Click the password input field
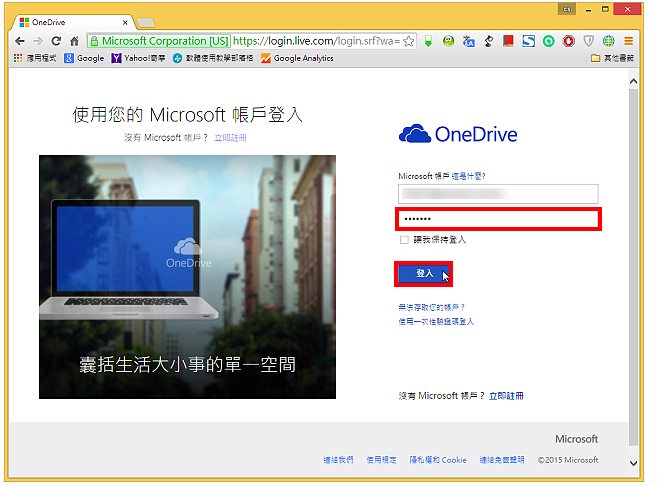 pyautogui.click(x=498, y=219)
